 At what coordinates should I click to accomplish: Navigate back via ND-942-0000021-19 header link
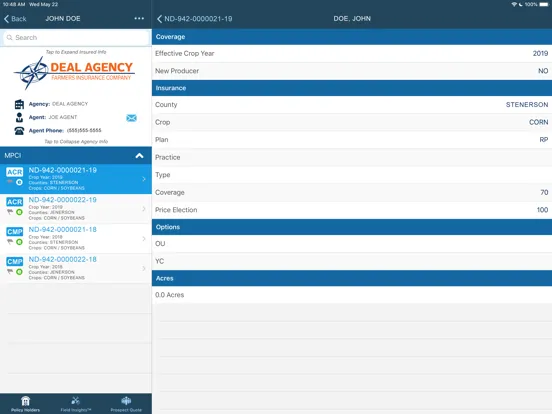(194, 19)
